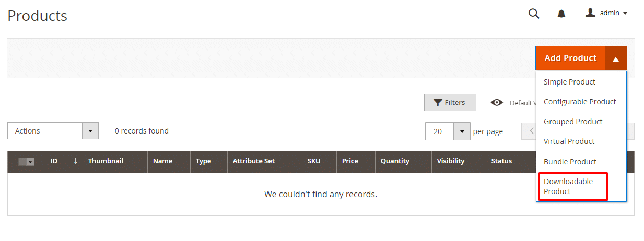Click the search magnifier icon
This screenshot has width=644, height=241.
[534, 14]
